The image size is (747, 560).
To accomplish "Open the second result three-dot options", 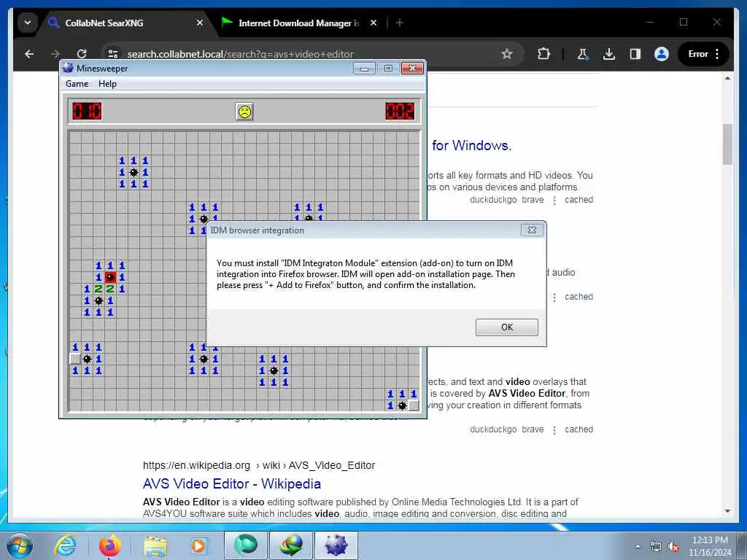I will point(554,297).
